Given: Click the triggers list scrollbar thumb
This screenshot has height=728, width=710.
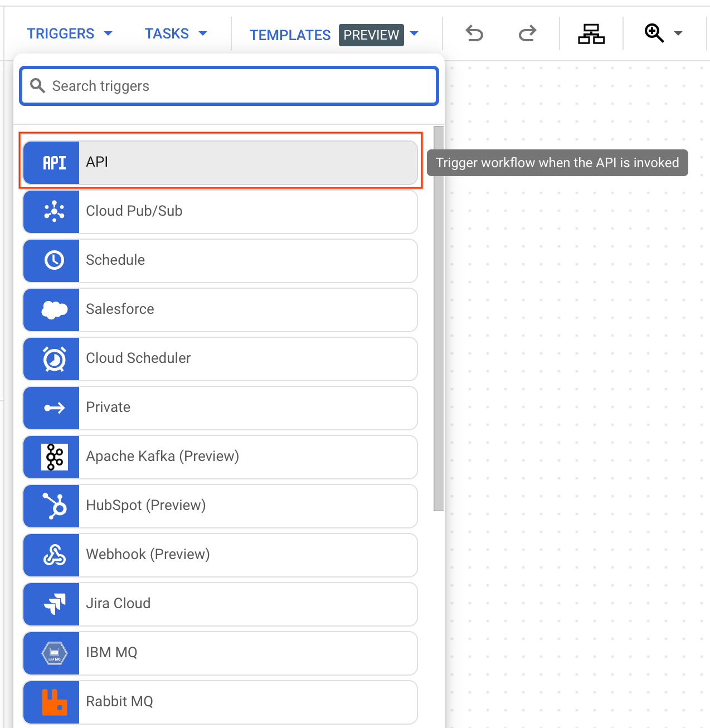Looking at the screenshot, I should pyautogui.click(x=439, y=318).
